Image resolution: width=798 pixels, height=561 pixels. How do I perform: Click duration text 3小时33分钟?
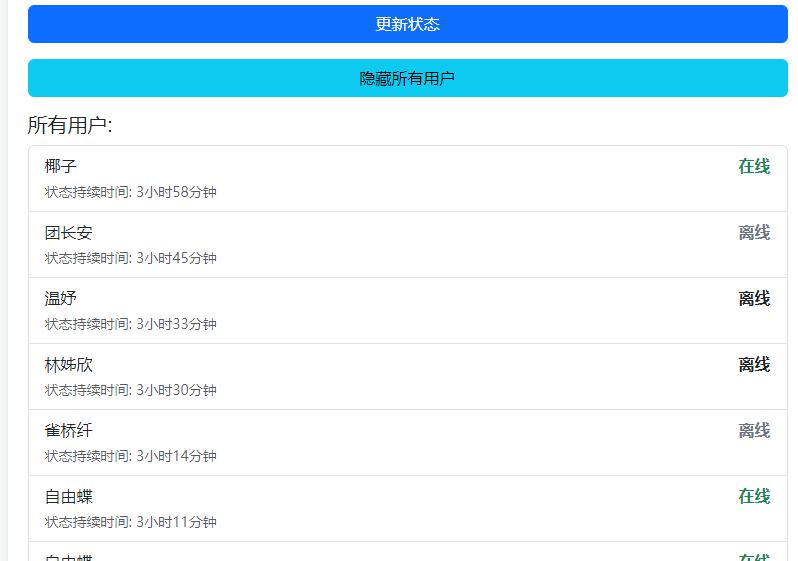tap(176, 324)
